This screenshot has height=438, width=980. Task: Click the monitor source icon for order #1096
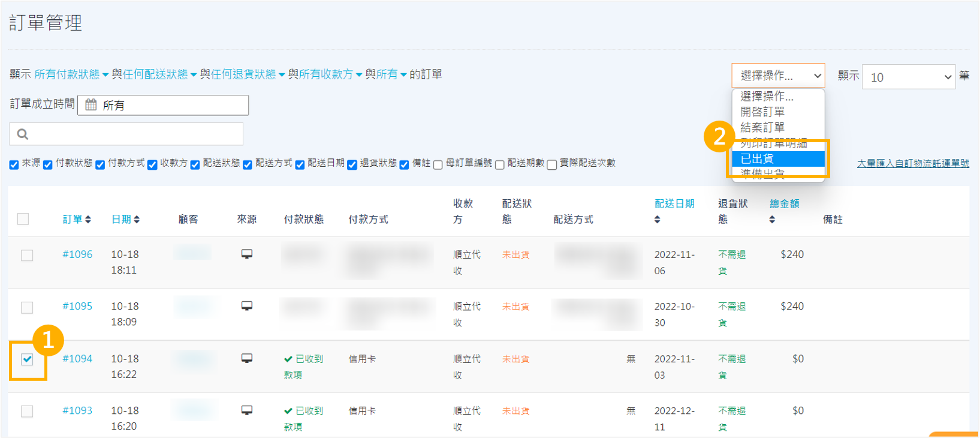246,254
